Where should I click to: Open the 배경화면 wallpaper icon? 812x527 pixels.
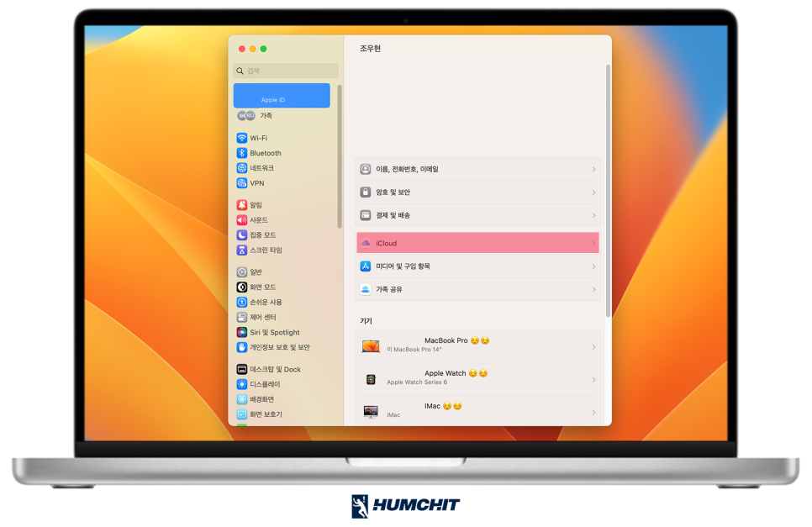point(242,399)
